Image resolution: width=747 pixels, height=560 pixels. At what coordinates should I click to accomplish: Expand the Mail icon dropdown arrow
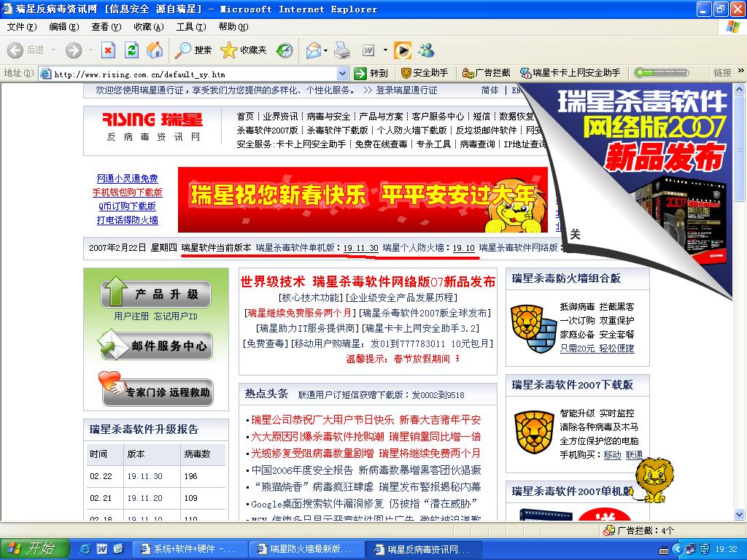[326, 50]
